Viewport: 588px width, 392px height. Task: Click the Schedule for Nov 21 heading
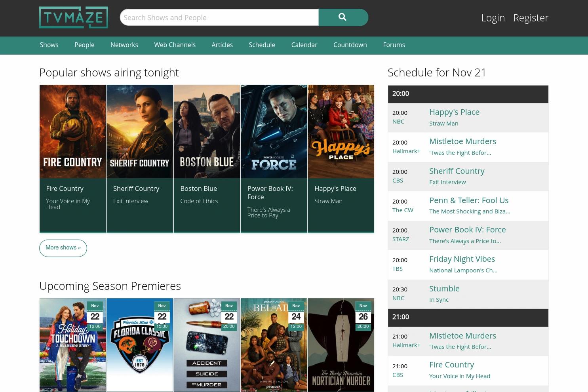coord(437,72)
